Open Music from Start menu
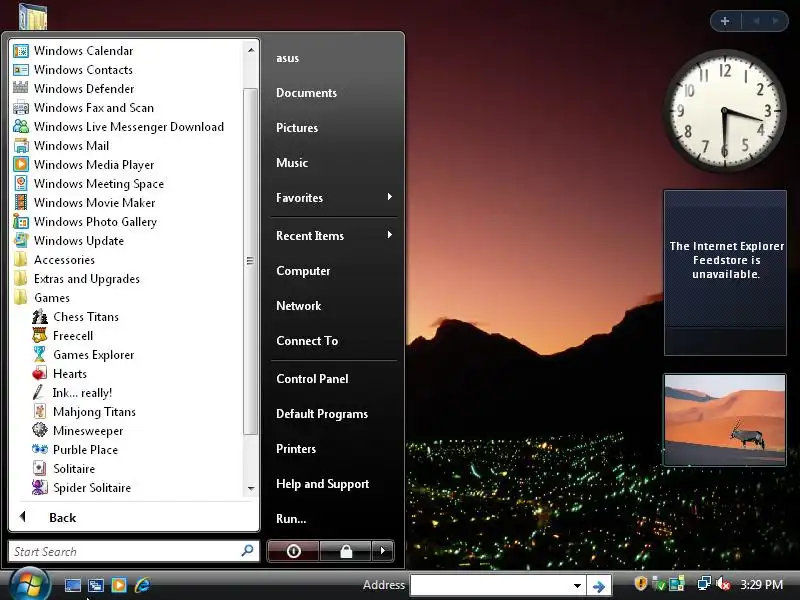800x600 pixels. [x=292, y=163]
